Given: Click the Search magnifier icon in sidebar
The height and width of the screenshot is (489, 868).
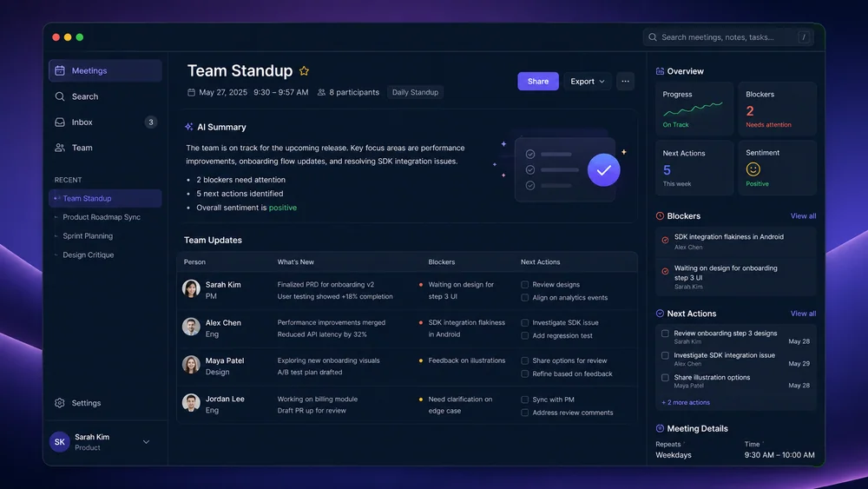Looking at the screenshot, I should click(60, 96).
